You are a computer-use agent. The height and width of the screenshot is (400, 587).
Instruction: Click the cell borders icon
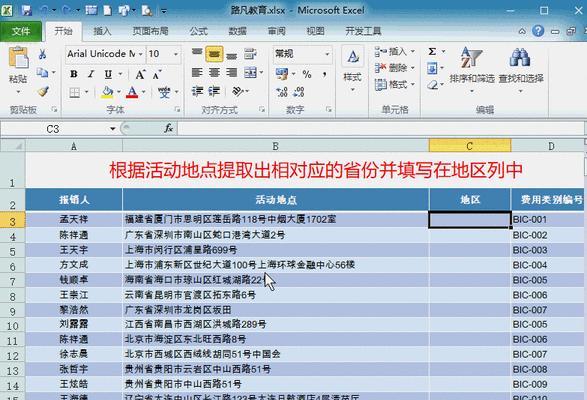[74, 92]
